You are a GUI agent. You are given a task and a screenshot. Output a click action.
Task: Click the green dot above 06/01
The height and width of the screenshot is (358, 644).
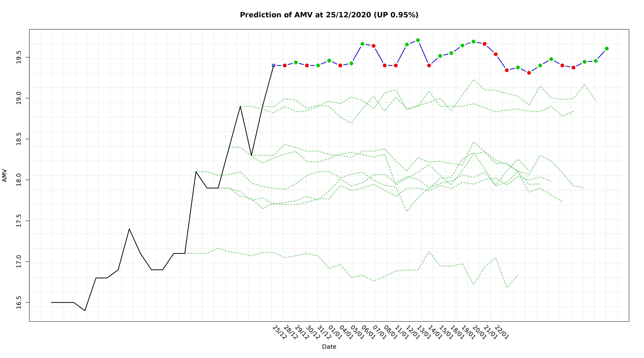click(362, 44)
